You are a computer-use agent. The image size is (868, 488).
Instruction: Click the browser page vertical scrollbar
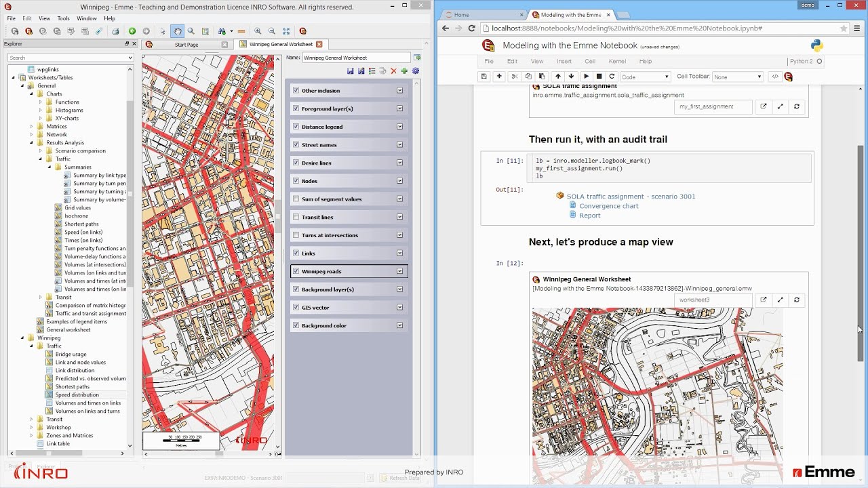(861, 252)
